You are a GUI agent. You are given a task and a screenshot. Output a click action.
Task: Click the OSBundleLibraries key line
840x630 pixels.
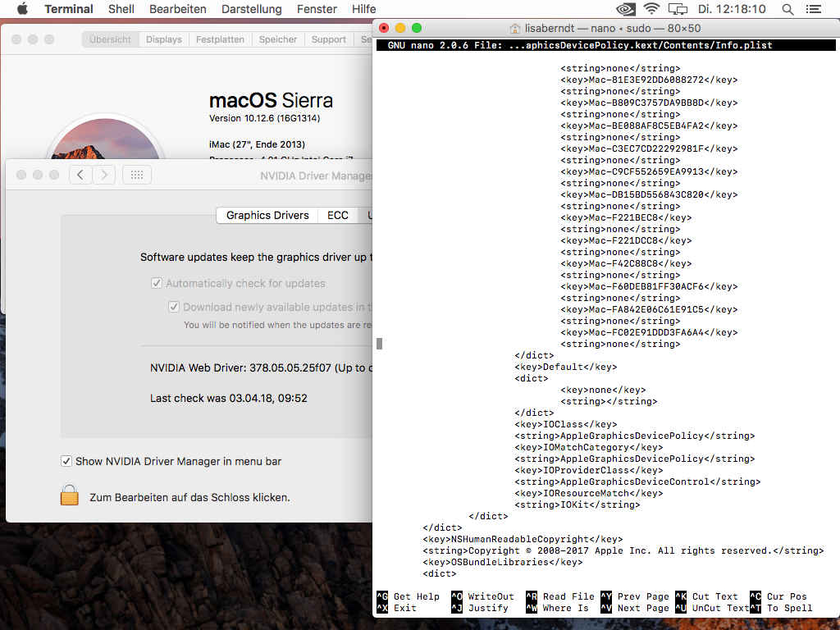pos(503,562)
